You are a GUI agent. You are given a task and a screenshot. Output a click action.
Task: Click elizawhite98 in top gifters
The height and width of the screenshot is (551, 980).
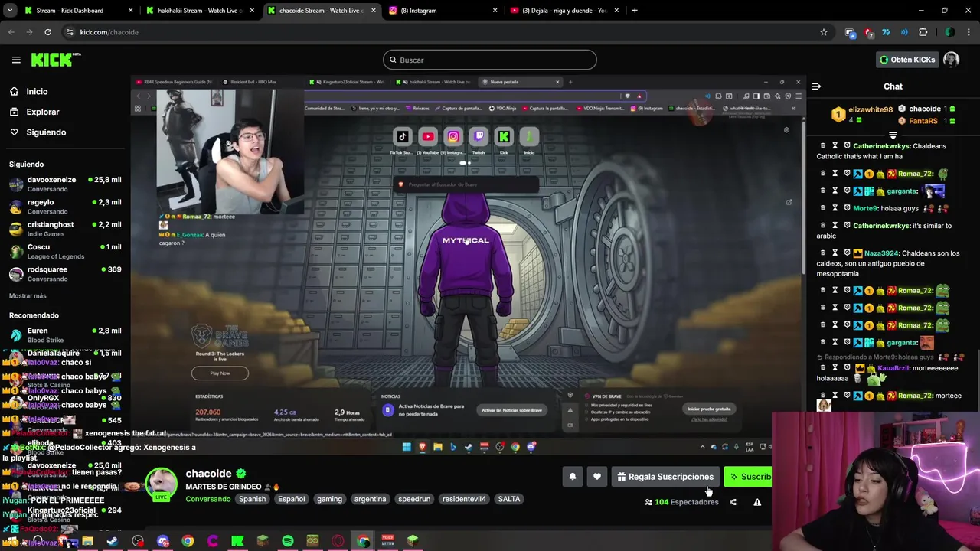coord(871,109)
